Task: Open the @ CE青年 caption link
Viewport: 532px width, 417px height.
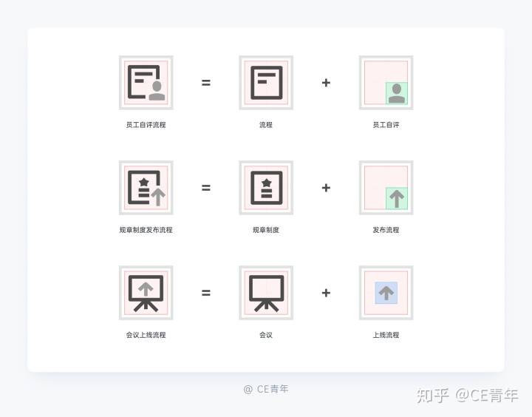Action: (x=266, y=389)
